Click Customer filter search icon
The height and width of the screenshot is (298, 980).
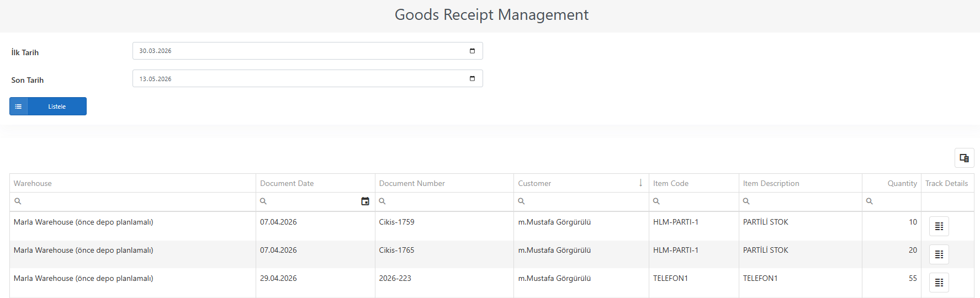521,201
